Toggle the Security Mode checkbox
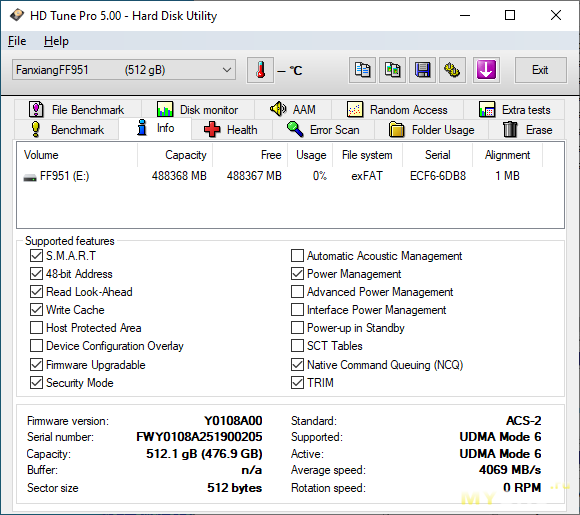Screen dimensions: 580x515 click(x=36, y=383)
